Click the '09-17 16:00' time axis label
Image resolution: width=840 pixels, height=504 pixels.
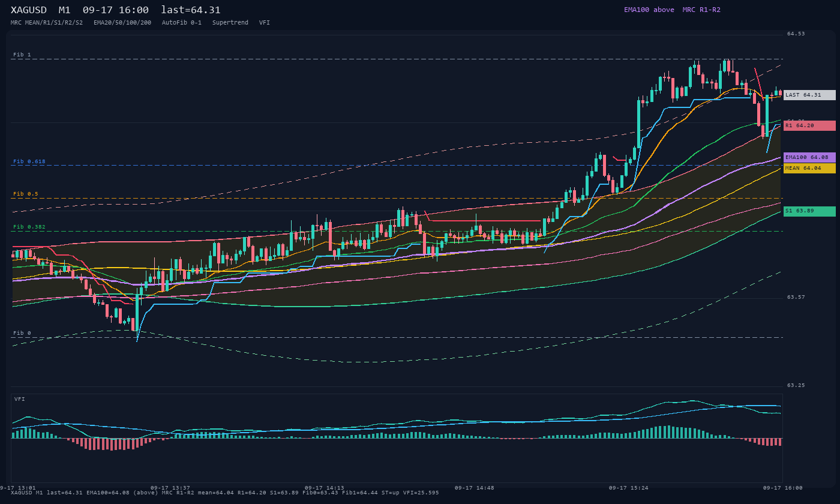pyautogui.click(x=783, y=488)
